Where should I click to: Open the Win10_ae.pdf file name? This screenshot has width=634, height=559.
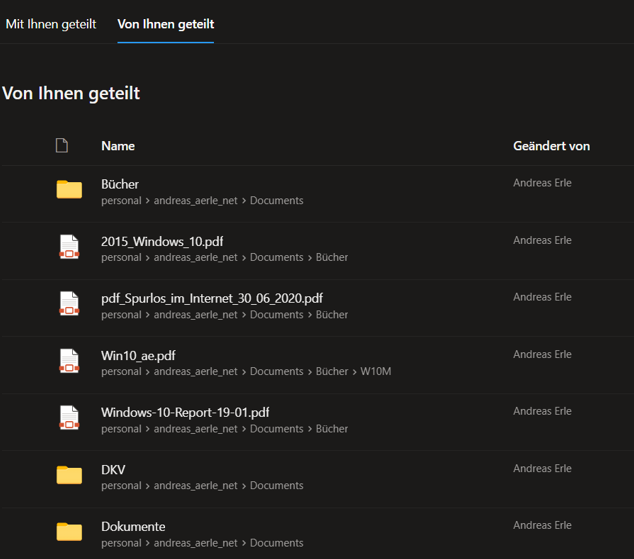tap(138, 355)
